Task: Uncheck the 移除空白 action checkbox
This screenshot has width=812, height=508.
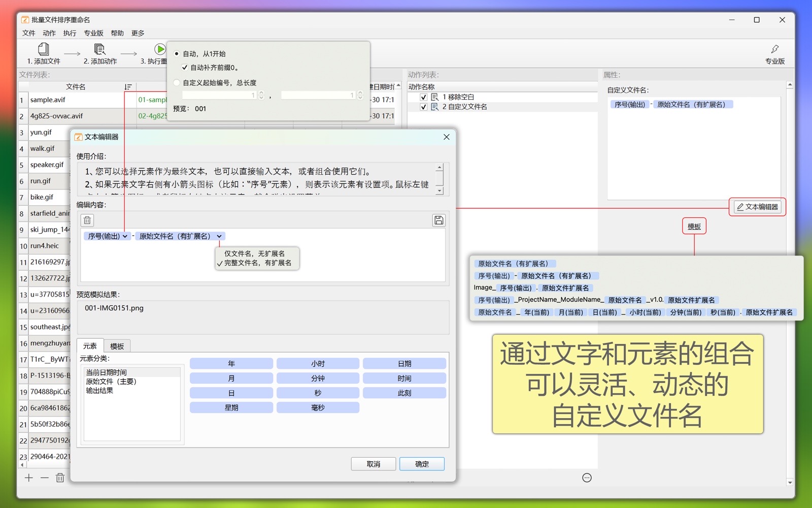Action: tap(423, 97)
